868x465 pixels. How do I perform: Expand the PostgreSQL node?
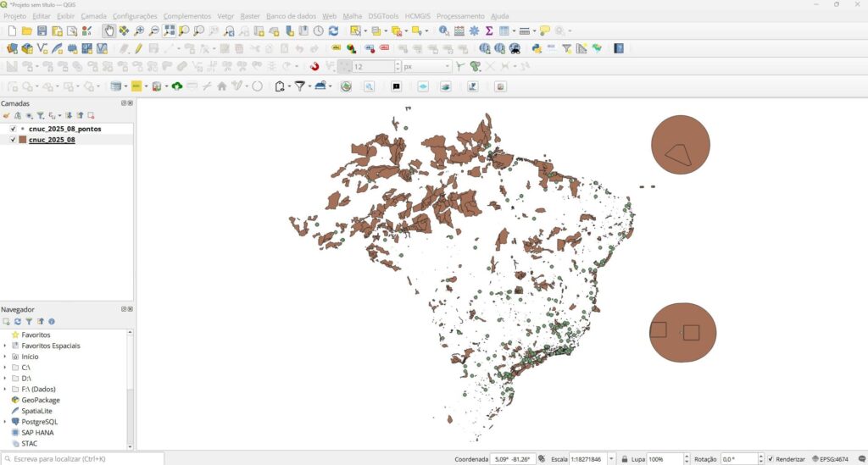[5, 422]
